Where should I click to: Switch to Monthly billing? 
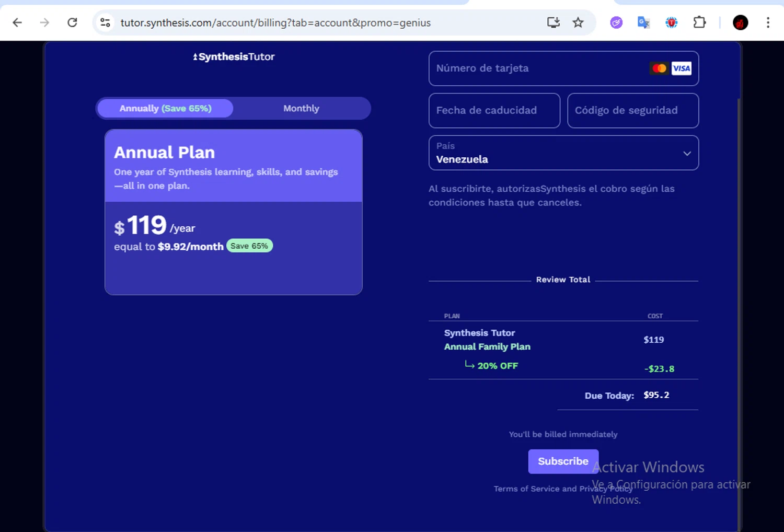click(x=301, y=108)
